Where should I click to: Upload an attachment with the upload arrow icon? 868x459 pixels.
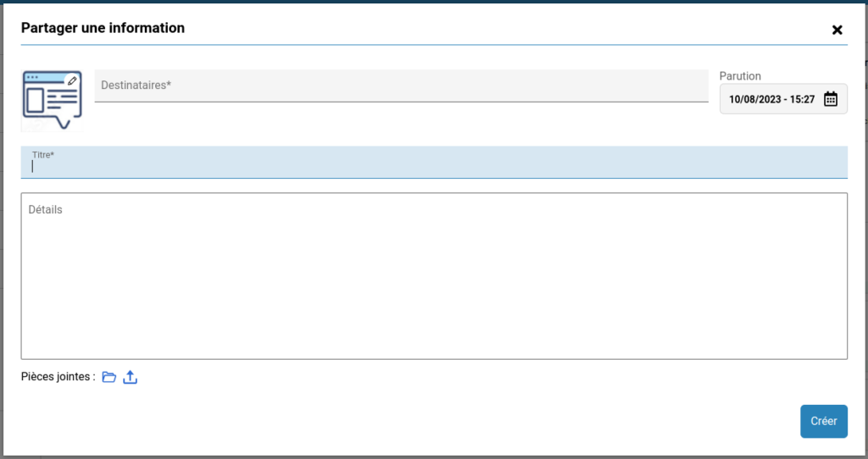click(130, 377)
